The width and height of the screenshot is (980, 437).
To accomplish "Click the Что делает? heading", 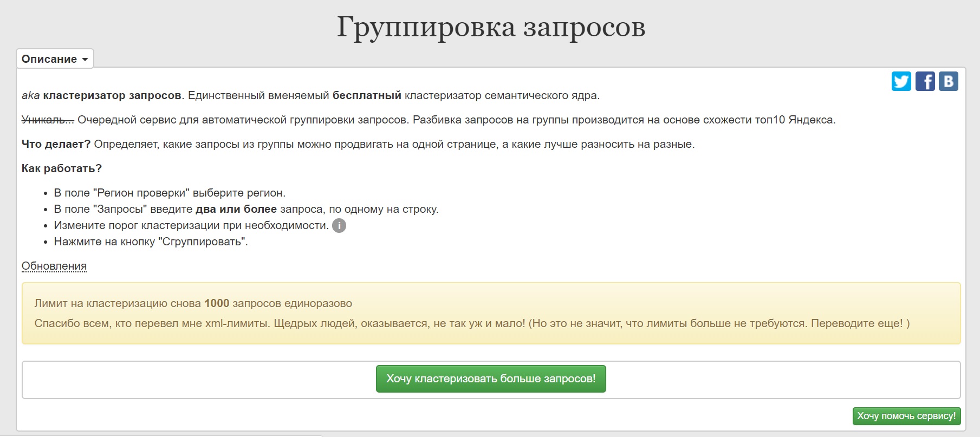I will (56, 144).
